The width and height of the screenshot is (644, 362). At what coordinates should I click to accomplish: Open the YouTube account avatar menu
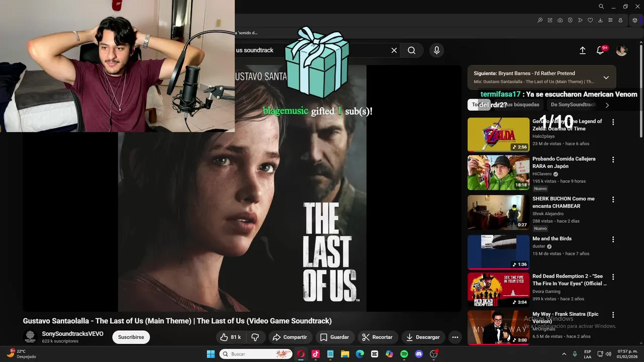(622, 50)
